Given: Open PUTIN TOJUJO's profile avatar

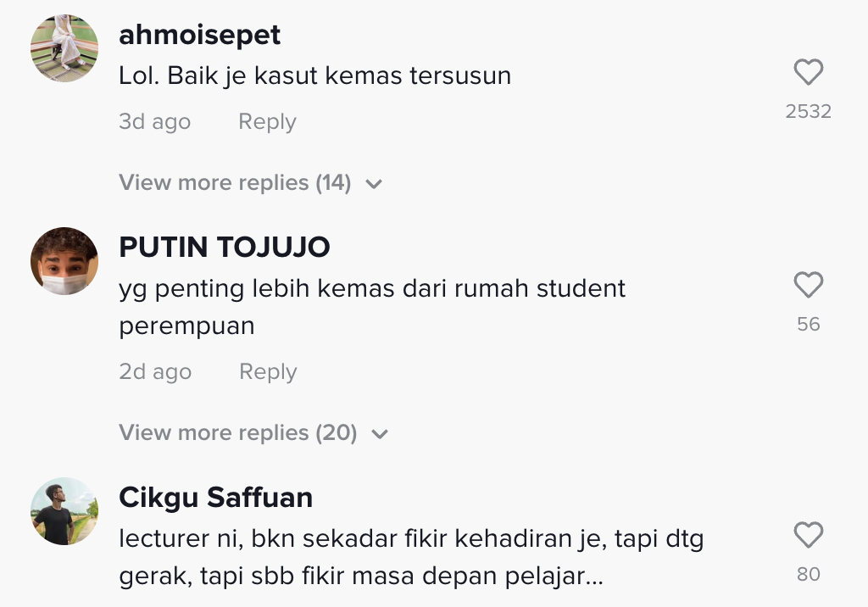Looking at the screenshot, I should coord(64,261).
